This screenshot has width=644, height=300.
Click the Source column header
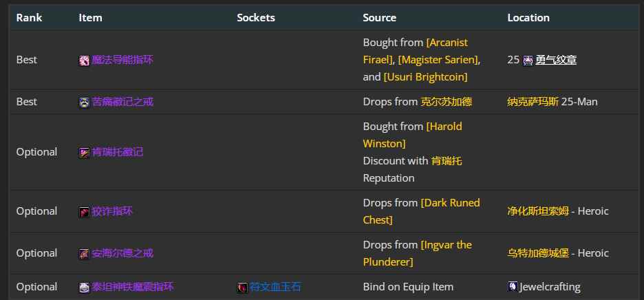click(x=380, y=18)
